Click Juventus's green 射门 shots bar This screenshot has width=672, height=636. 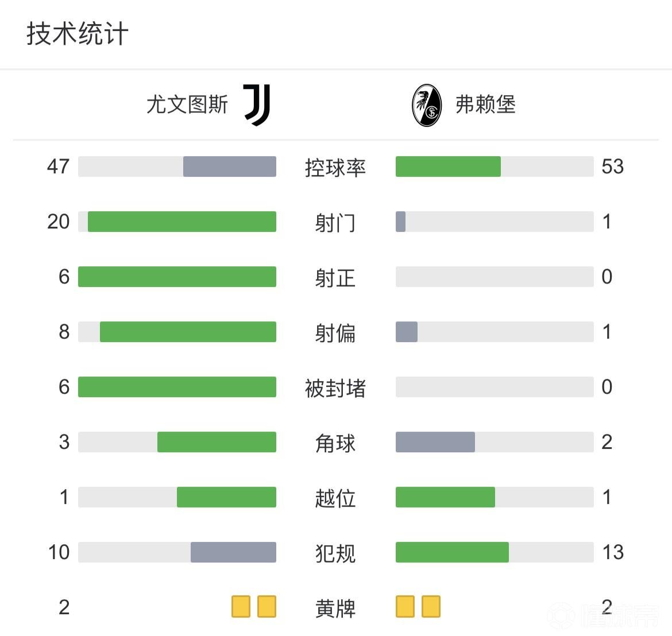pos(181,222)
